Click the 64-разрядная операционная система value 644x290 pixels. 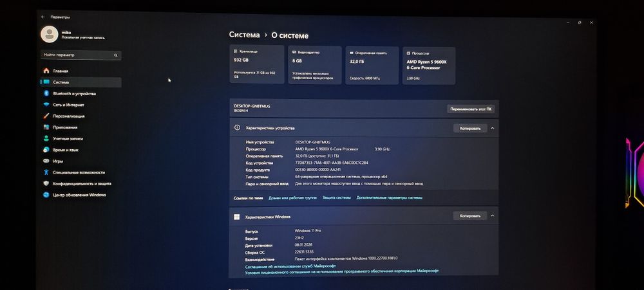coord(341,177)
